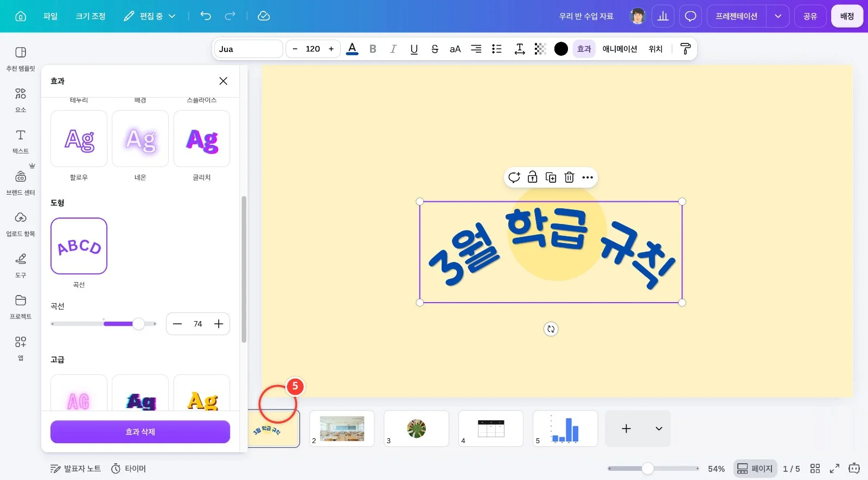Go to the Canva home icon
The image size is (868, 480).
point(21,16)
